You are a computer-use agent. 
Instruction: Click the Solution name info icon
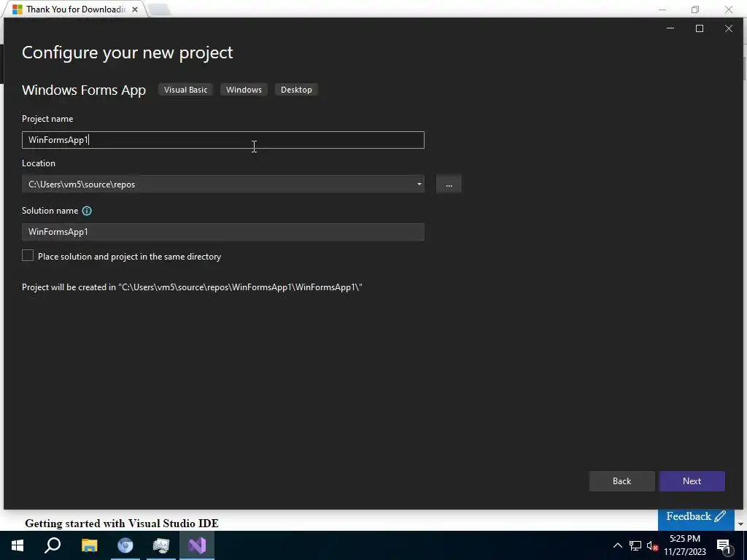(87, 211)
